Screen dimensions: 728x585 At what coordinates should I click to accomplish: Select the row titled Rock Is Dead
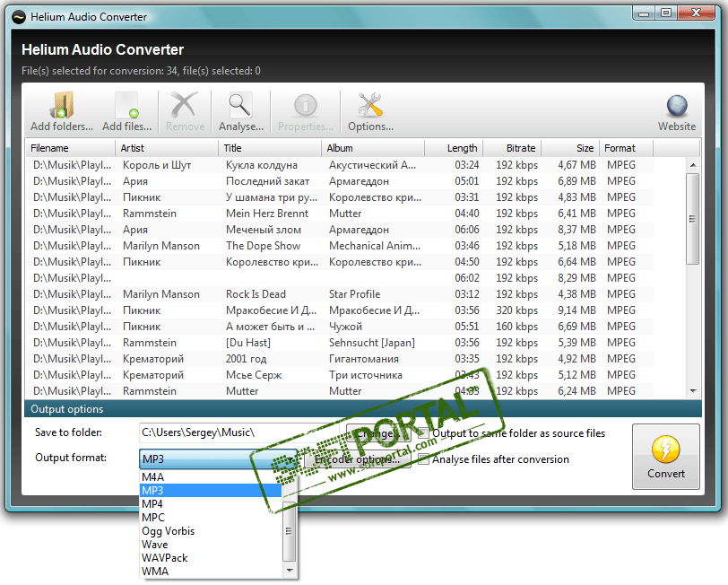(339, 294)
